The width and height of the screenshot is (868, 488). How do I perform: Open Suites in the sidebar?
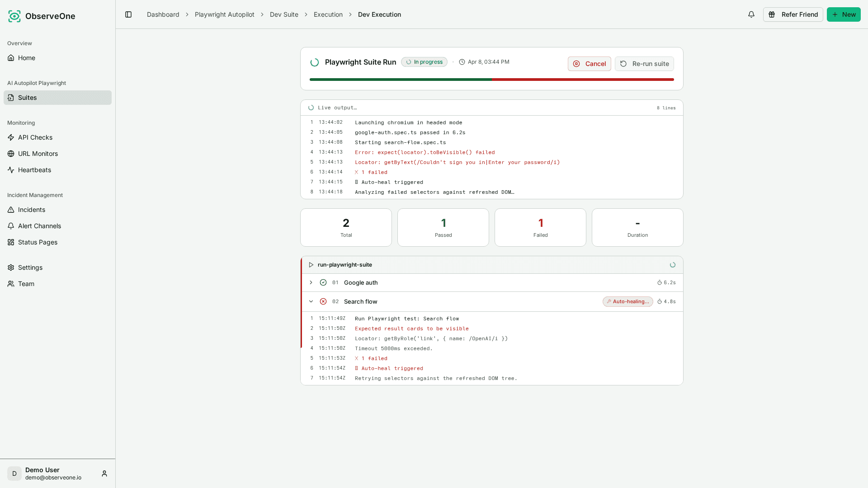click(x=57, y=98)
